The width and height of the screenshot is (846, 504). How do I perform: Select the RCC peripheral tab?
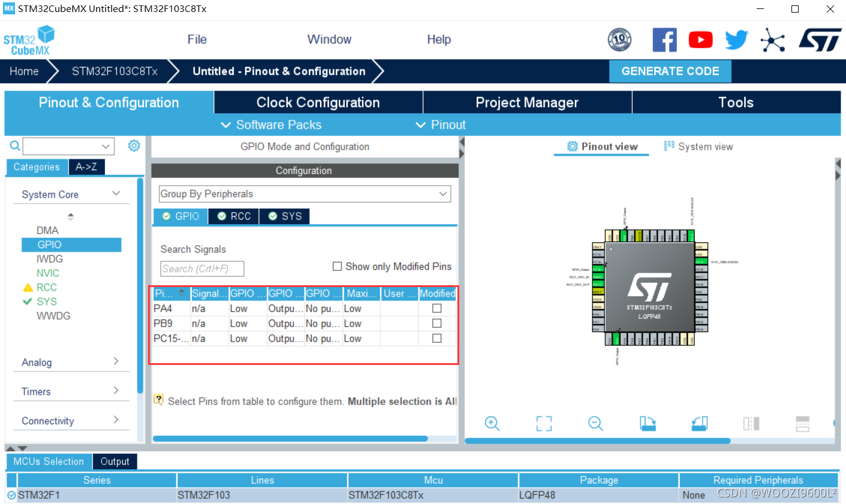click(x=234, y=216)
